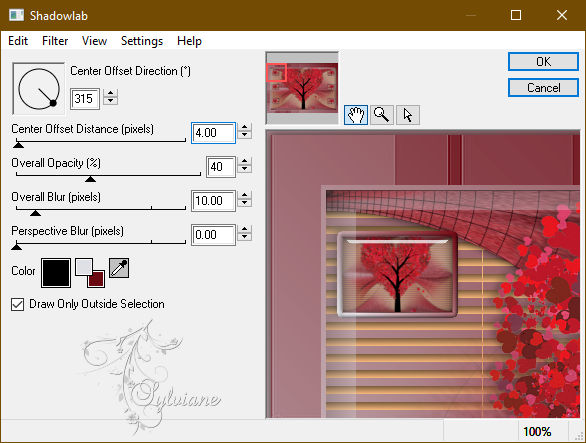This screenshot has height=443, width=586.
Task: Pick shadow color with the eyedropper
Action: pyautogui.click(x=119, y=268)
